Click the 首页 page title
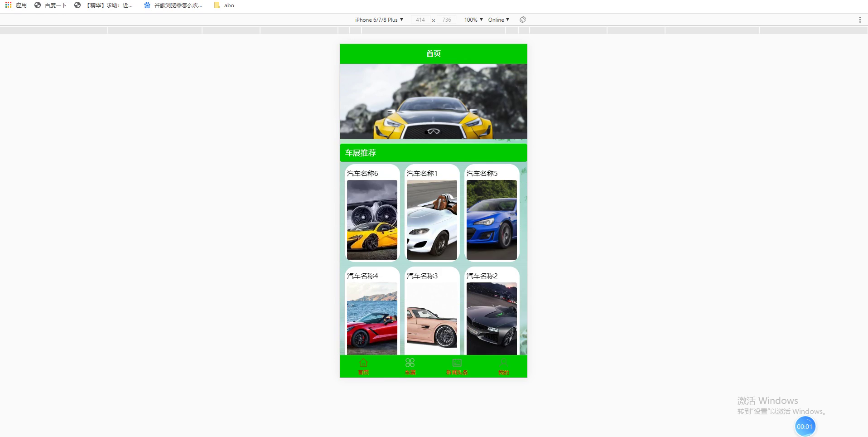868x437 pixels. point(434,53)
